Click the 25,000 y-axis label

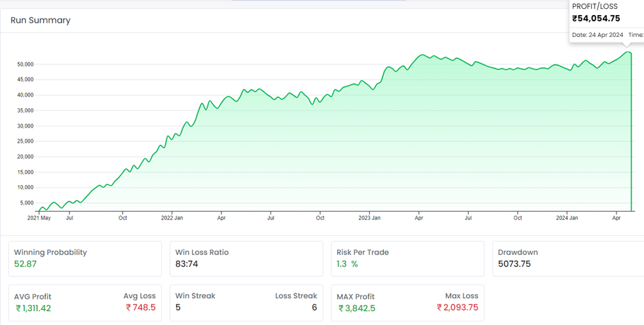tap(25, 141)
